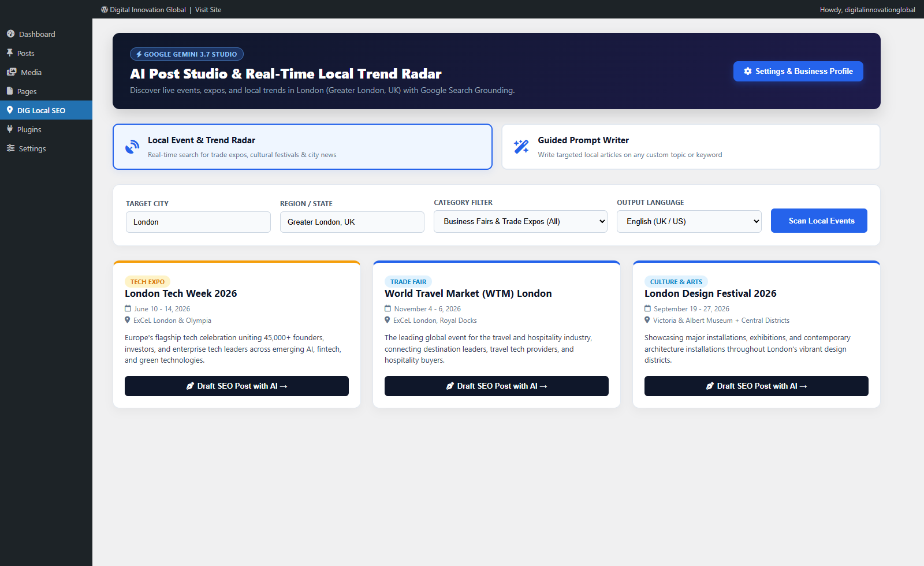Viewport: 924px width, 566px height.
Task: Click the lightning bolt icon in Gemini badge
Action: pyautogui.click(x=139, y=54)
